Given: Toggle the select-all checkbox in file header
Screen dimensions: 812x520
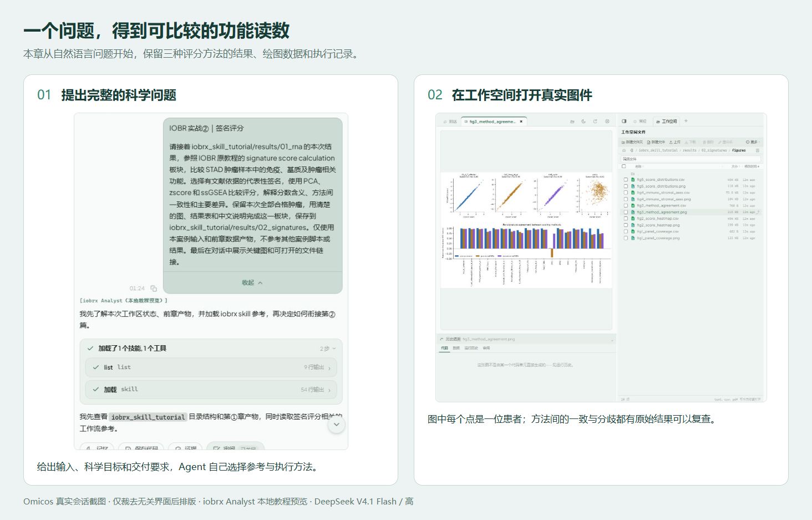Looking at the screenshot, I should pos(623,166).
